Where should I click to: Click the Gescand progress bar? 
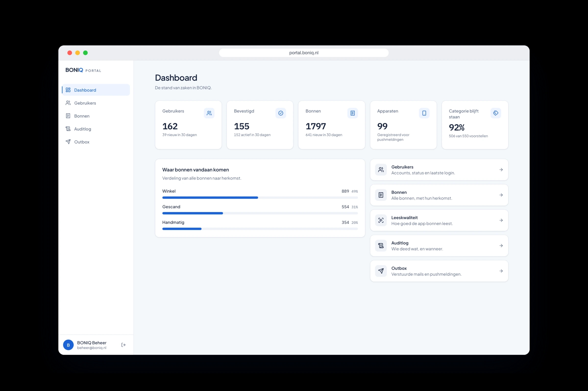260,213
